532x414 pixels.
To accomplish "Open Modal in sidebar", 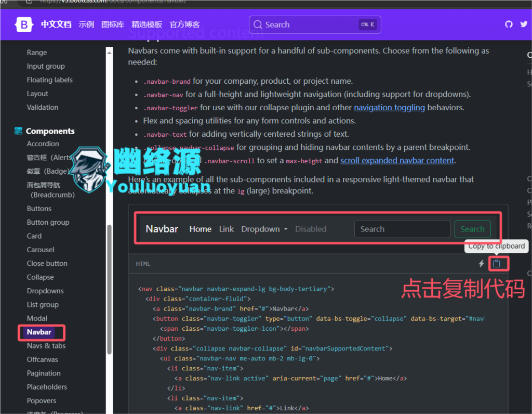I will (37, 319).
